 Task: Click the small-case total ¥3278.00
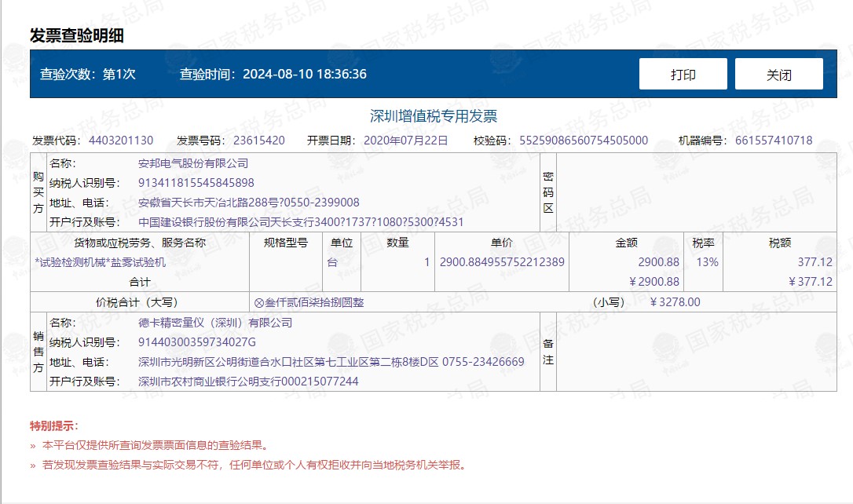coord(675,301)
